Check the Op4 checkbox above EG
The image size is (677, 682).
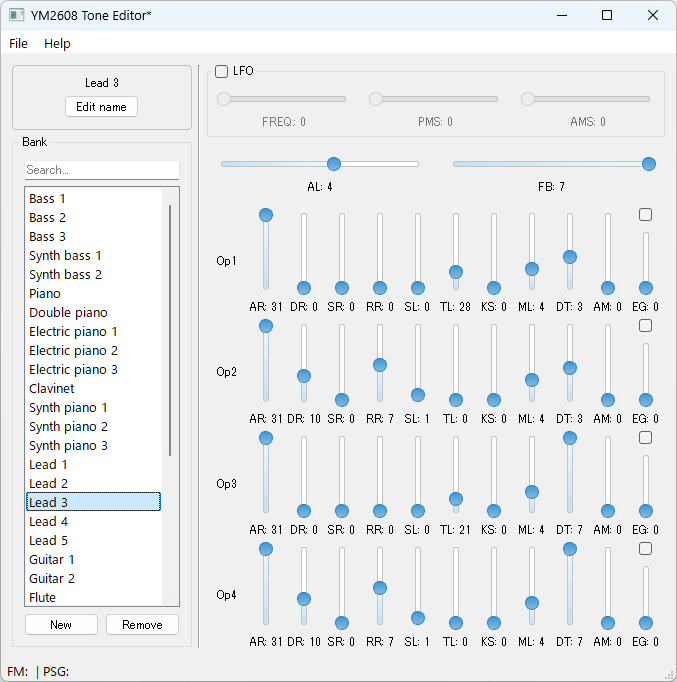tap(645, 548)
